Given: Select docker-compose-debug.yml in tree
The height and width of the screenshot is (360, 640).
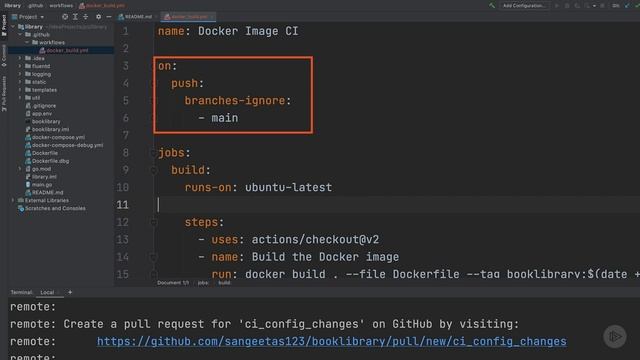Looking at the screenshot, I should [x=64, y=145].
